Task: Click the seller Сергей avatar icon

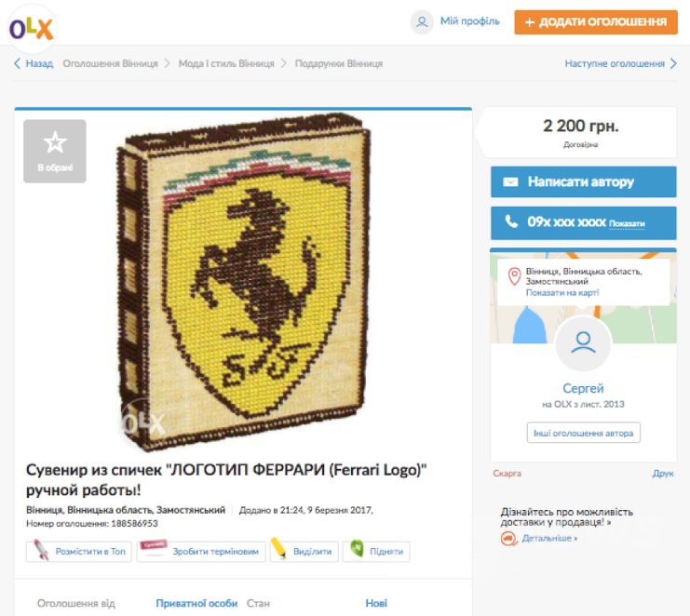Action: (583, 344)
